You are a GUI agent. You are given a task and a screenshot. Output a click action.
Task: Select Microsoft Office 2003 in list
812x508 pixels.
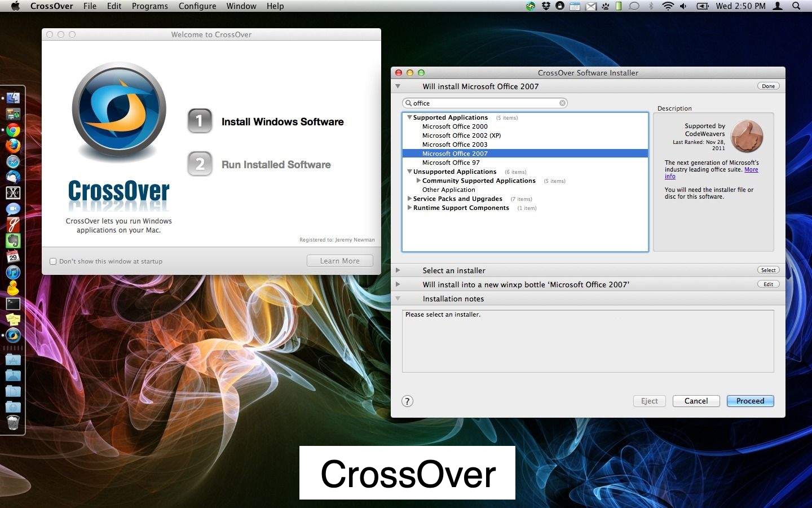pyautogui.click(x=454, y=144)
